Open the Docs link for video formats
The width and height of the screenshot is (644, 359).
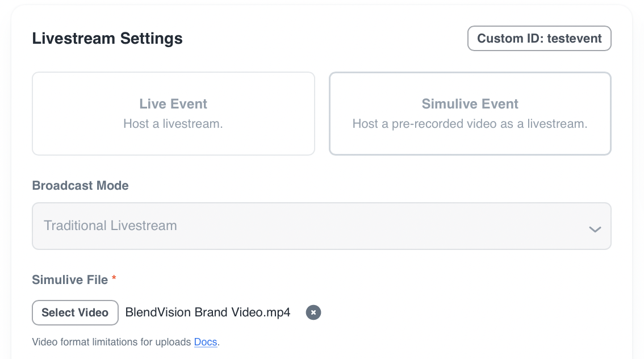[206, 342]
